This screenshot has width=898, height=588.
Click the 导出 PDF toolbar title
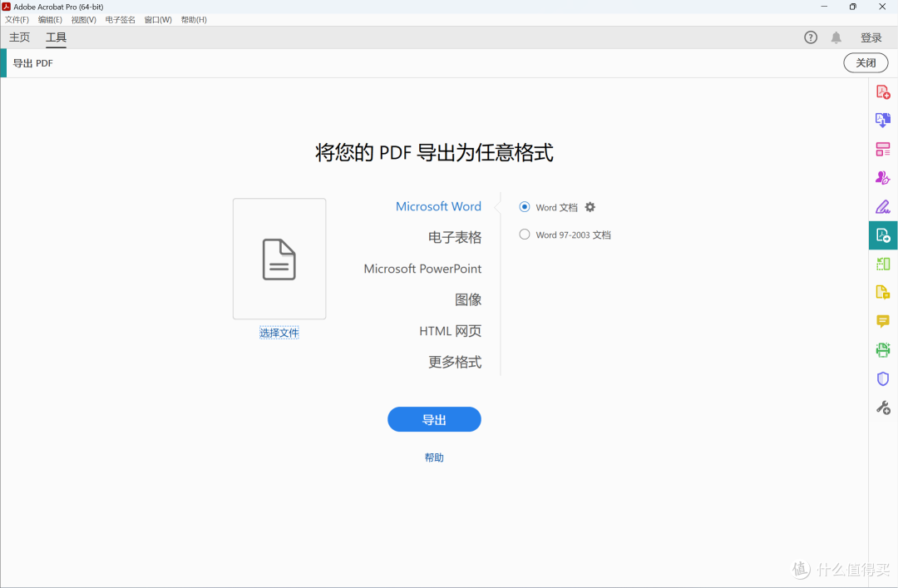coord(32,63)
